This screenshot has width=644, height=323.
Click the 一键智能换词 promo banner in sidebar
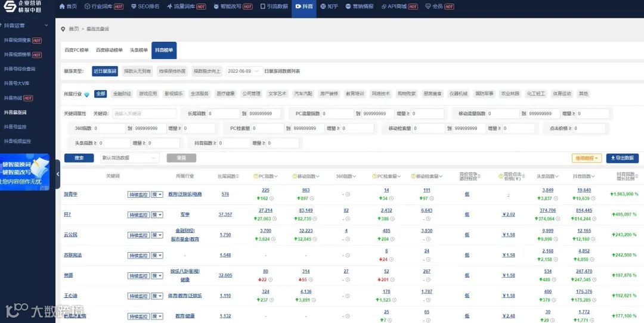24,172
